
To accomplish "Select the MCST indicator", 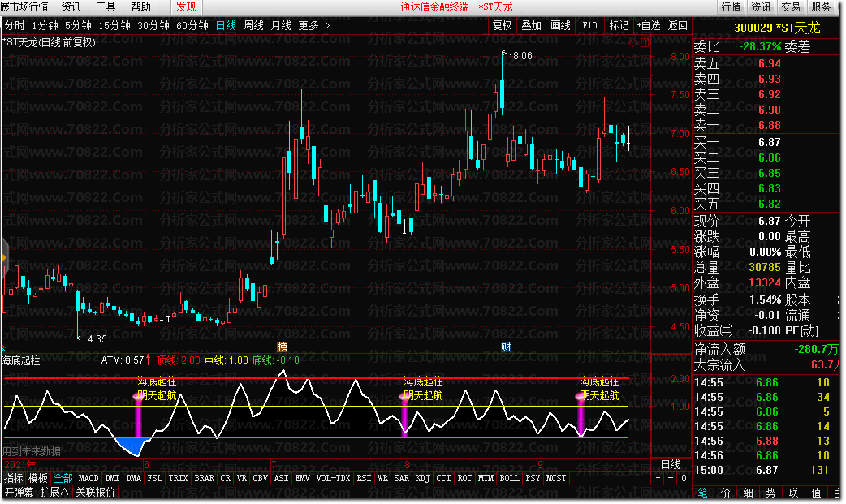I will [555, 477].
